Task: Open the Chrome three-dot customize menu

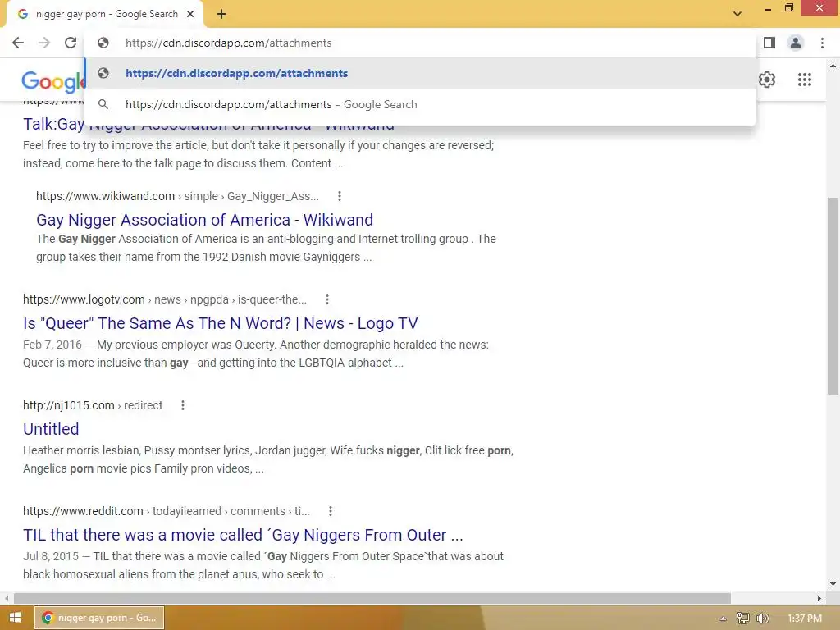Action: pyautogui.click(x=822, y=43)
